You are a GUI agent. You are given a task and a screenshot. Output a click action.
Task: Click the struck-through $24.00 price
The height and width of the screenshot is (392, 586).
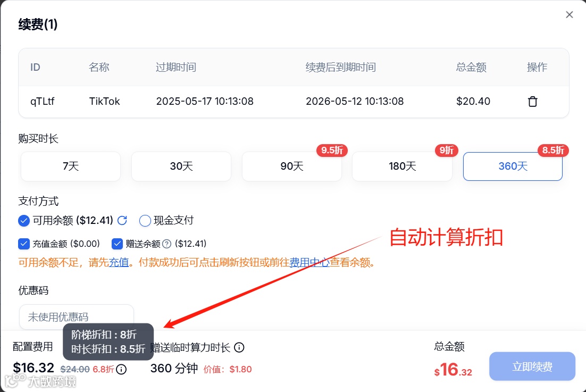click(75, 370)
